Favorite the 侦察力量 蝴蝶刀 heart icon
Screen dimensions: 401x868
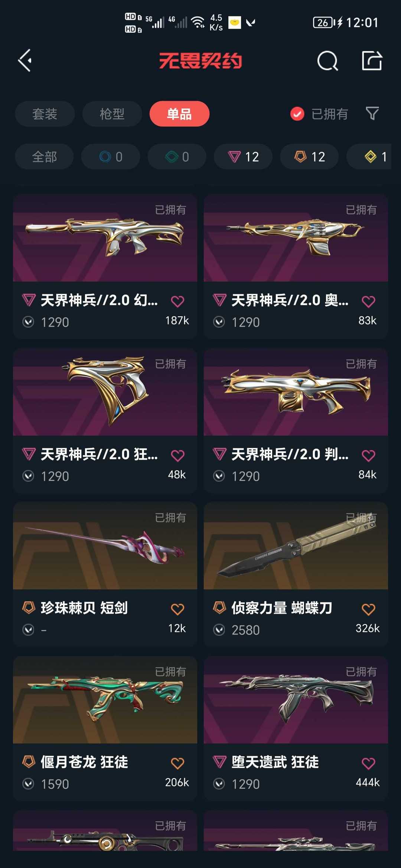tap(368, 609)
